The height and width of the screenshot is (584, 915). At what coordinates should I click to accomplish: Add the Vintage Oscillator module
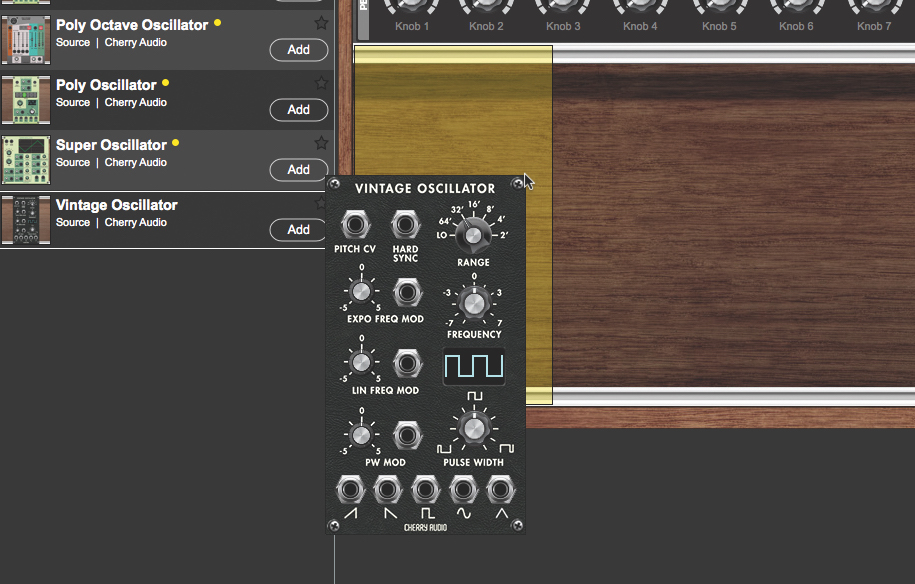point(298,230)
